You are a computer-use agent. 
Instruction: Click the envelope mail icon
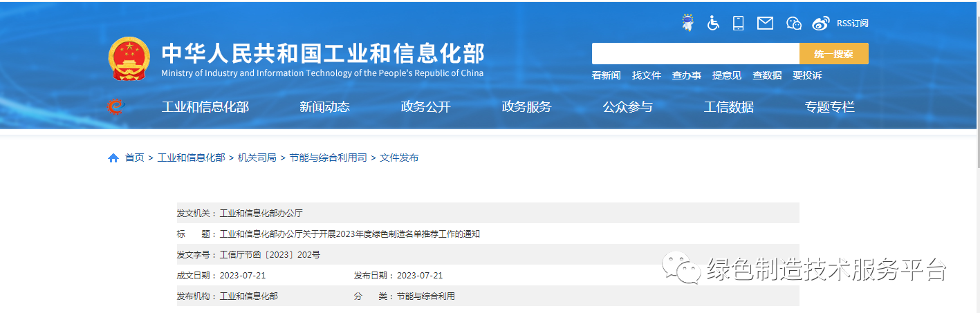[x=765, y=23]
